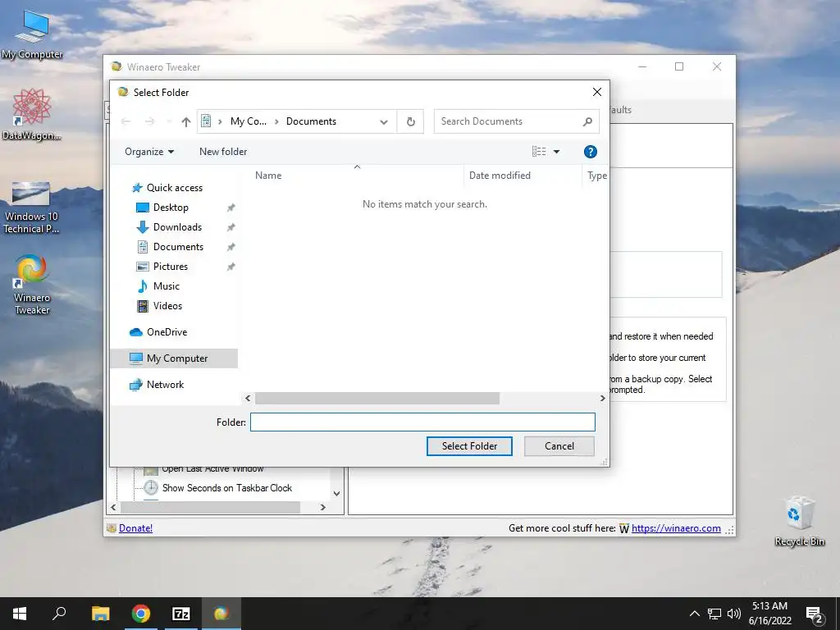Unpin Pictures from Quick access

coord(231,267)
